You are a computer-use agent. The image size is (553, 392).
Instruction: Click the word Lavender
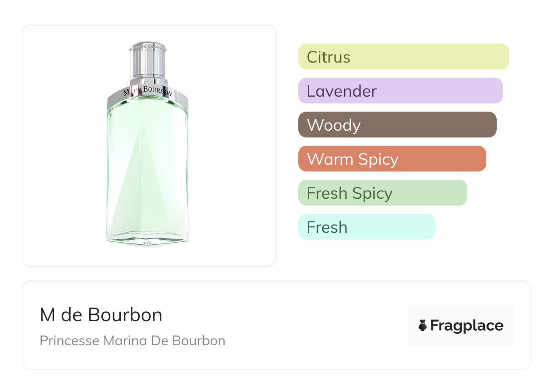(x=341, y=91)
